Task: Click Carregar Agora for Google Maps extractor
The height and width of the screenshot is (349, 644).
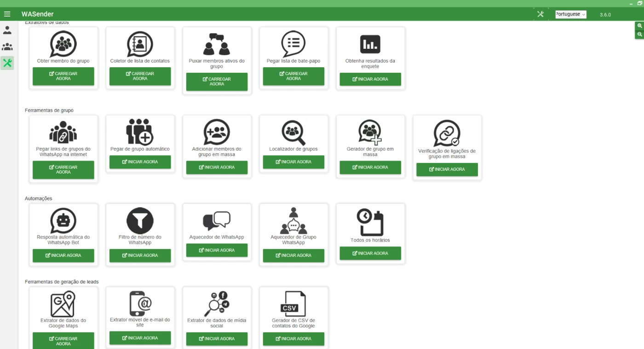Action: pos(63,341)
